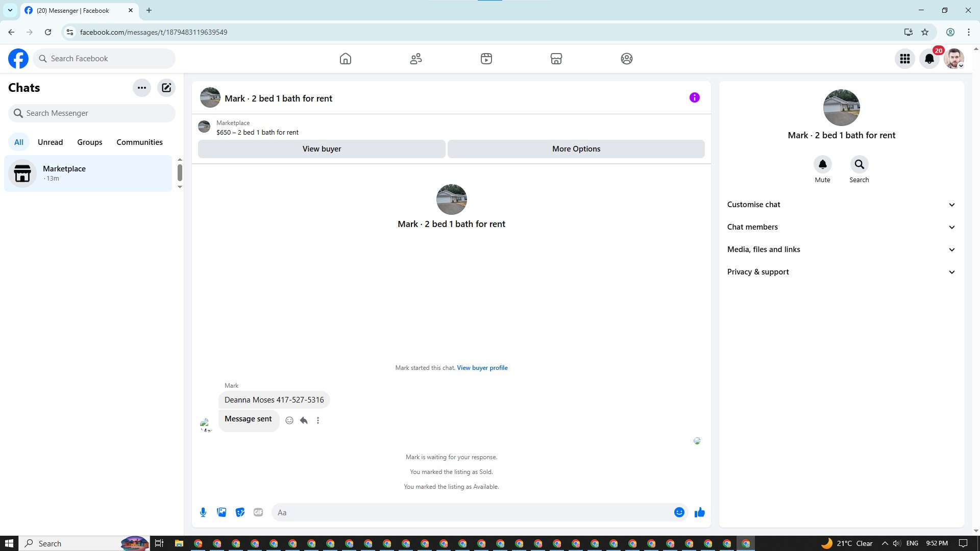Click the purple conversation information icon
Screen dimensions: 980x551
pos(695,97)
